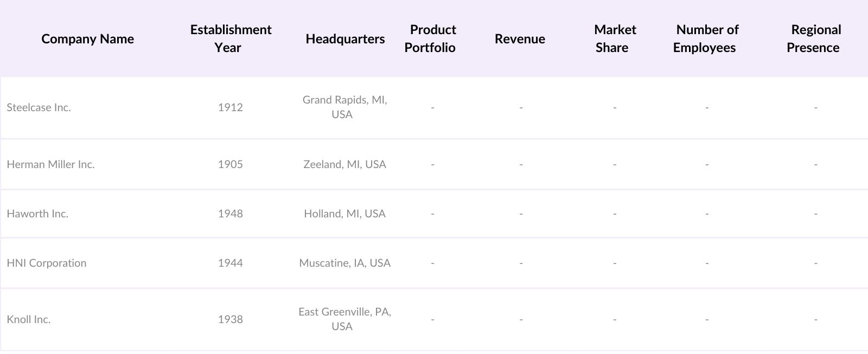Select the Grand Rapids, MI, USA cell
Viewport: 868px width, 354px height.
(344, 107)
